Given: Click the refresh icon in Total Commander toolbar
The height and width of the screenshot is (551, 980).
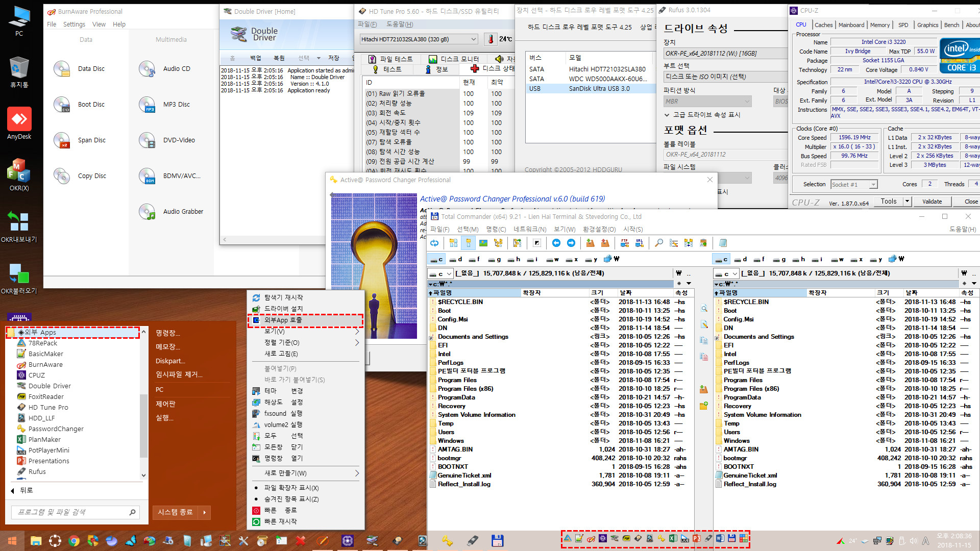Looking at the screenshot, I should point(434,243).
